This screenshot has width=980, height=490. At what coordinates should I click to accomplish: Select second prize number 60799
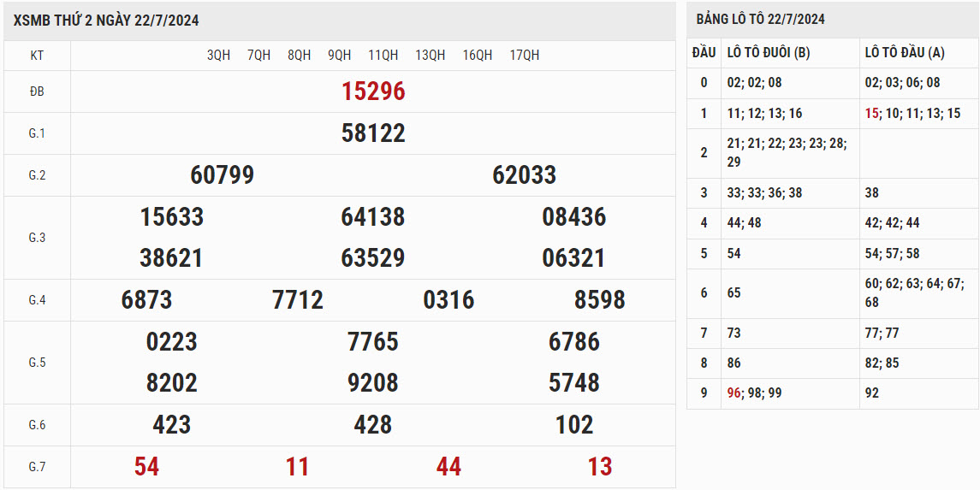(x=222, y=175)
